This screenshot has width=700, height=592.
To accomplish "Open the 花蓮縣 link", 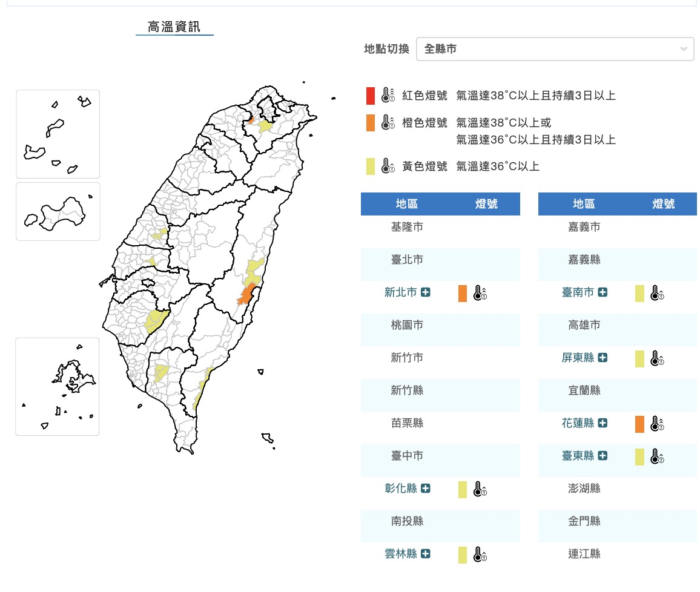I will point(578,423).
